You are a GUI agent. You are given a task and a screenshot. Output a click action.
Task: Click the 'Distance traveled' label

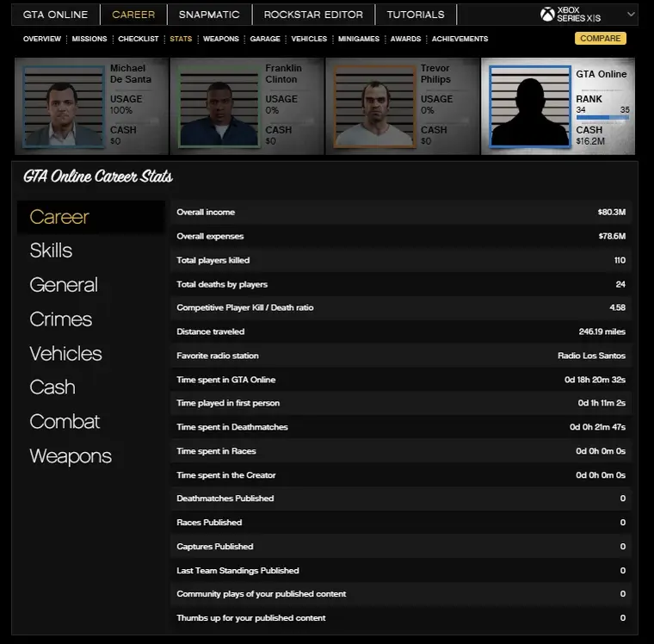point(211,331)
